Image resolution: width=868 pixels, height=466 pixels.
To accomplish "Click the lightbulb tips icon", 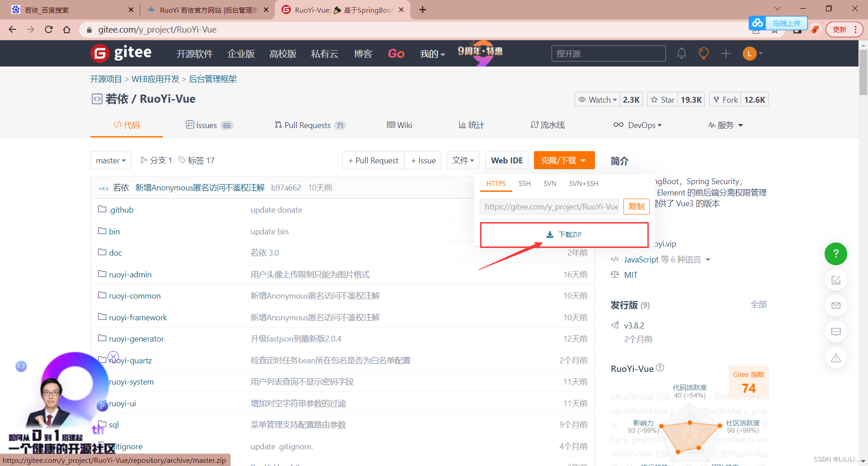I will click(703, 53).
